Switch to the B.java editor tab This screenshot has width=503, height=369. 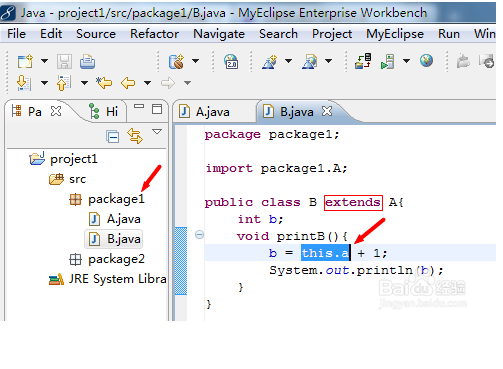tap(288, 112)
